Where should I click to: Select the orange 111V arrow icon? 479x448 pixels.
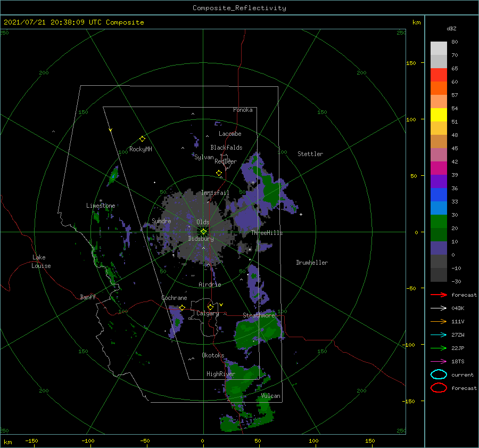click(439, 321)
